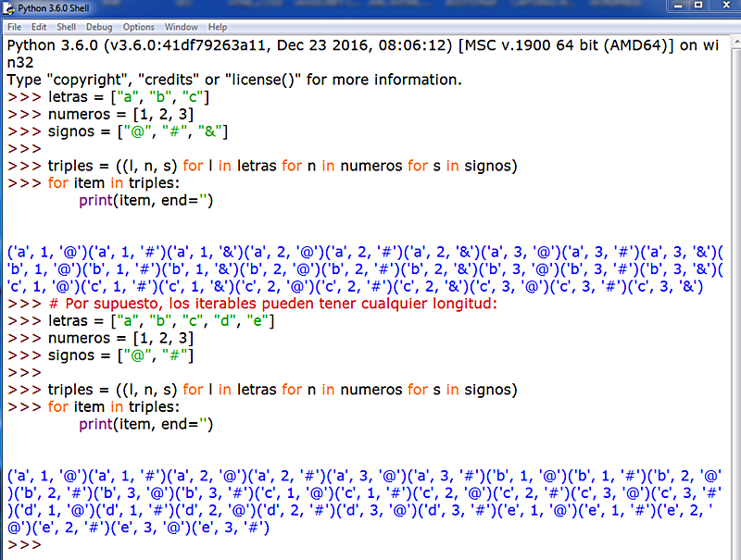
Task: Minimize the Python Shell window
Action: 678,6
